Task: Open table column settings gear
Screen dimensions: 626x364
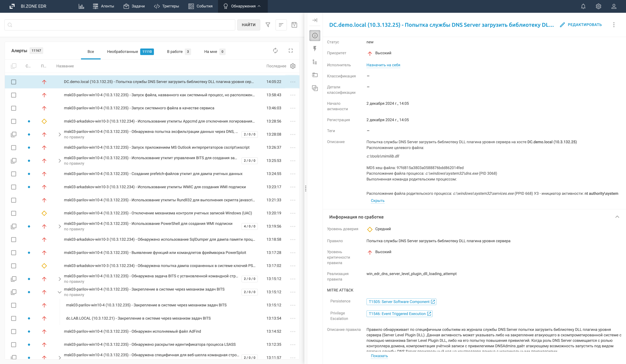Action: [293, 66]
